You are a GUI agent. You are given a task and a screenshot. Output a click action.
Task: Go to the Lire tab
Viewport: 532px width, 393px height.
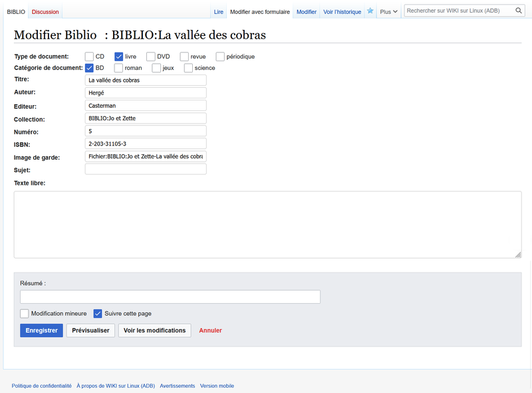219,12
